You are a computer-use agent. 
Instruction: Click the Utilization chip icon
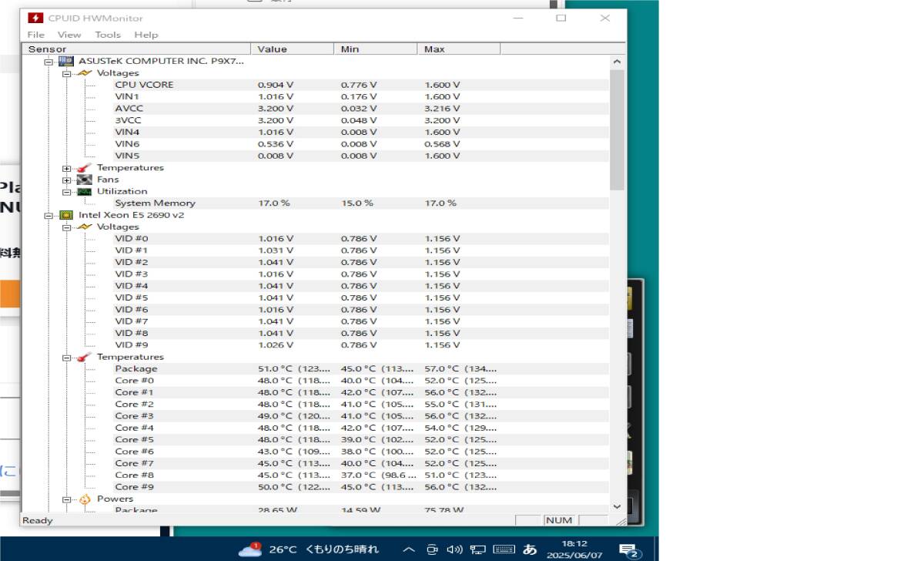pyautogui.click(x=85, y=191)
